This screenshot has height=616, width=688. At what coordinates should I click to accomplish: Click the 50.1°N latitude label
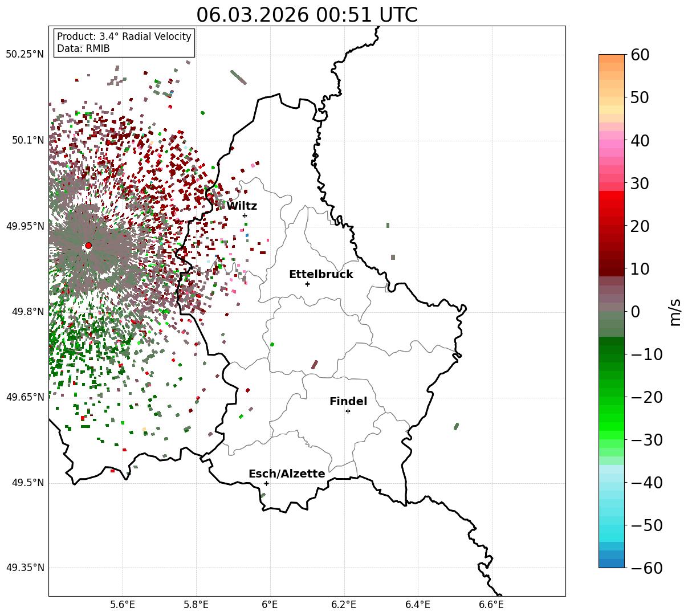[27, 140]
